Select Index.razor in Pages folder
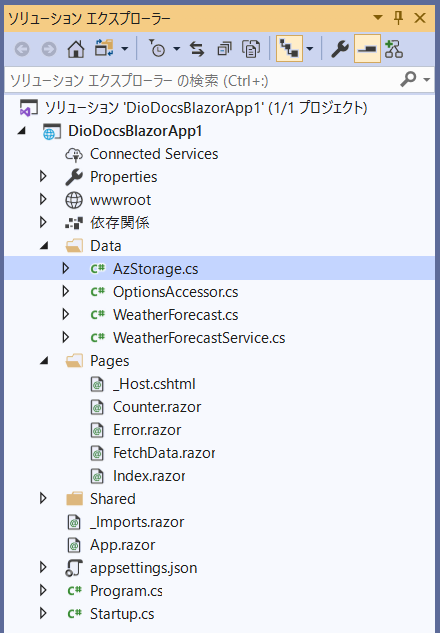This screenshot has height=633, width=440. pos(149,476)
